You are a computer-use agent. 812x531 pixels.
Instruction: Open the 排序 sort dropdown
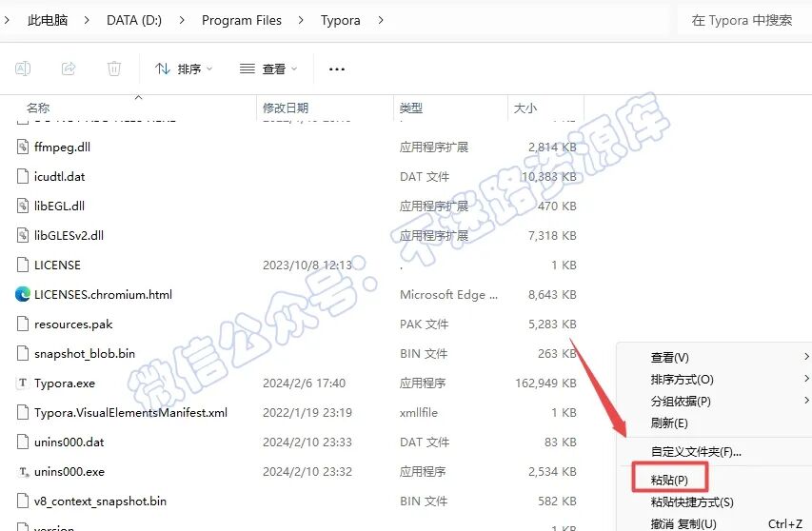pos(184,69)
